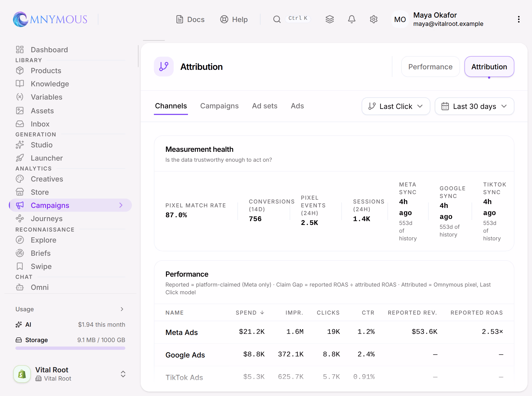
Task: Click the notifications bell icon
Action: [x=352, y=19]
